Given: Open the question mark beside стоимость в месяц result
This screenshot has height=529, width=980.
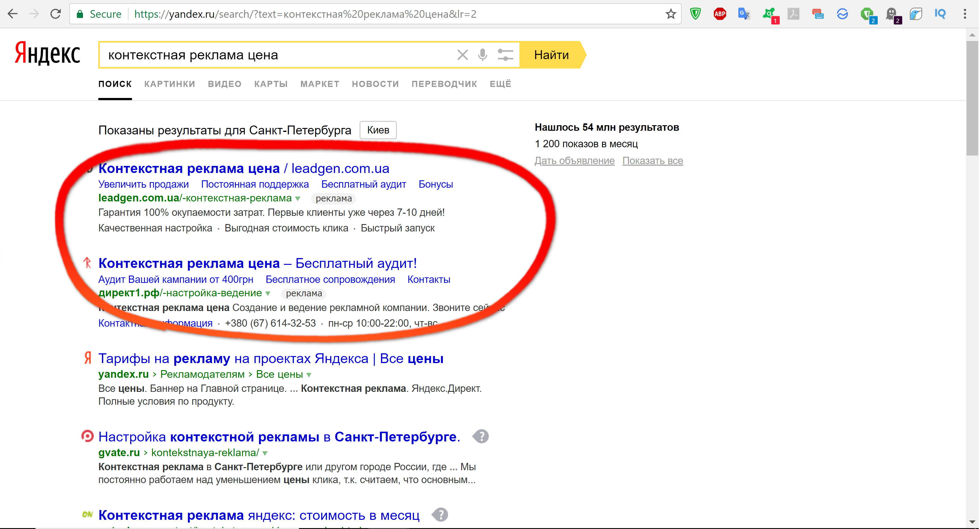Looking at the screenshot, I should point(440,515).
